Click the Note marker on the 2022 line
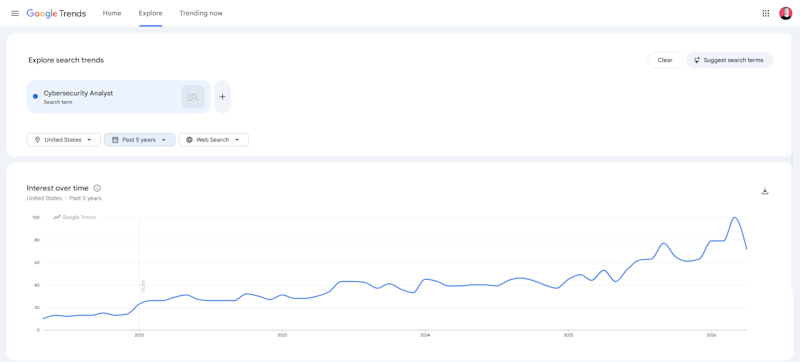Image resolution: width=800 pixels, height=362 pixels. [x=143, y=286]
